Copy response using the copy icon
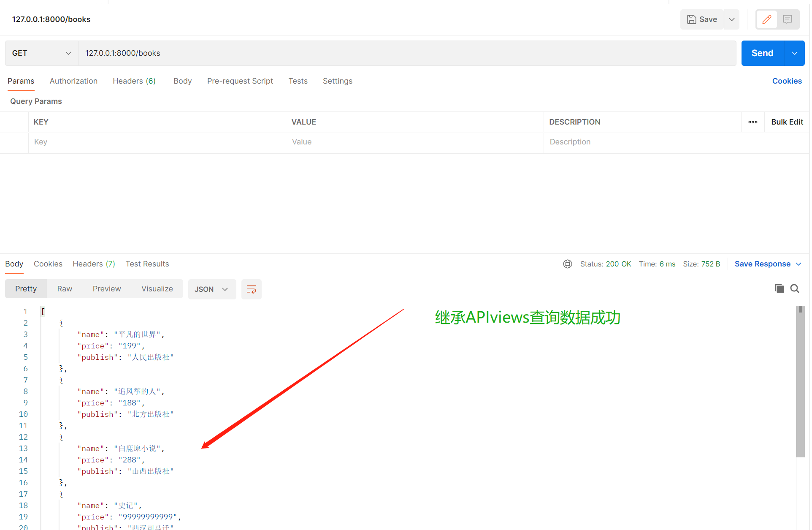 [x=779, y=288]
